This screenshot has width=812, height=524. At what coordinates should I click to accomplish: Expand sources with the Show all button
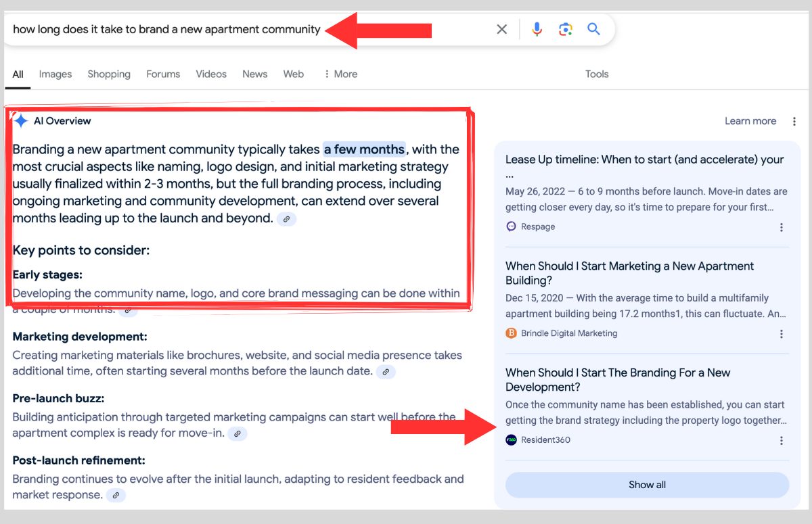tap(647, 485)
